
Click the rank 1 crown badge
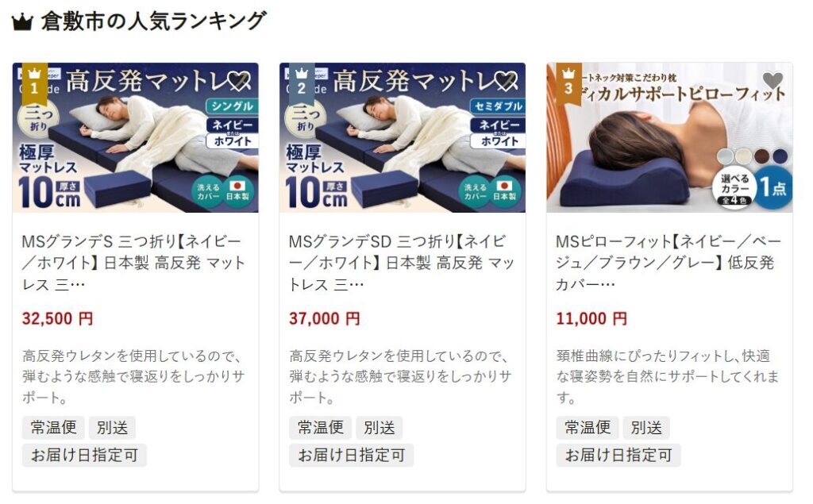tap(35, 83)
